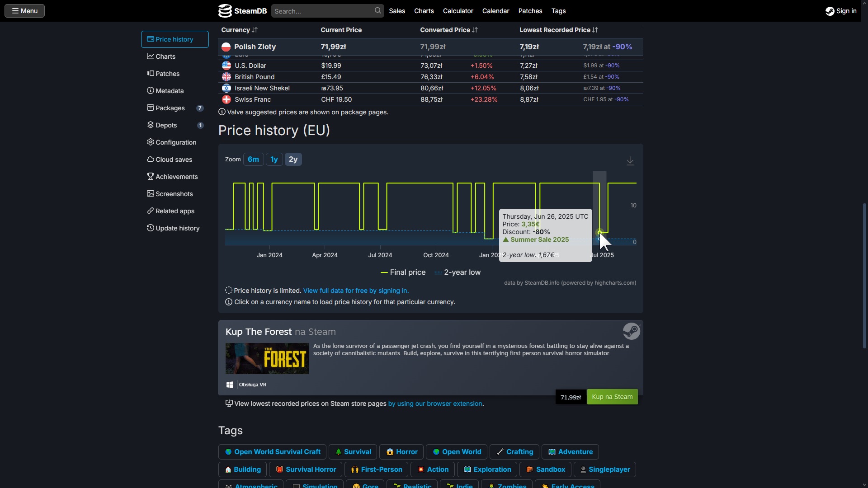Click the search magnifier icon
Viewport: 868px width, 488px height.
pos(377,10)
